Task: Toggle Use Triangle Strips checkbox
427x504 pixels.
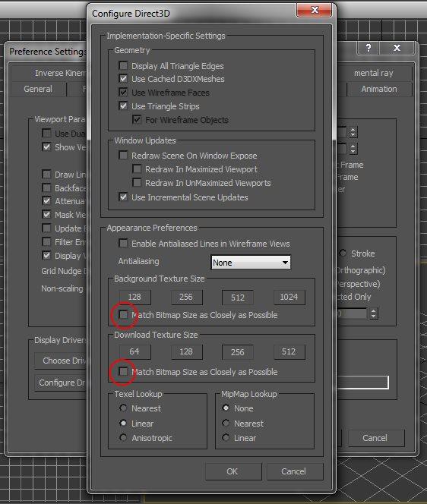Action: [123, 106]
